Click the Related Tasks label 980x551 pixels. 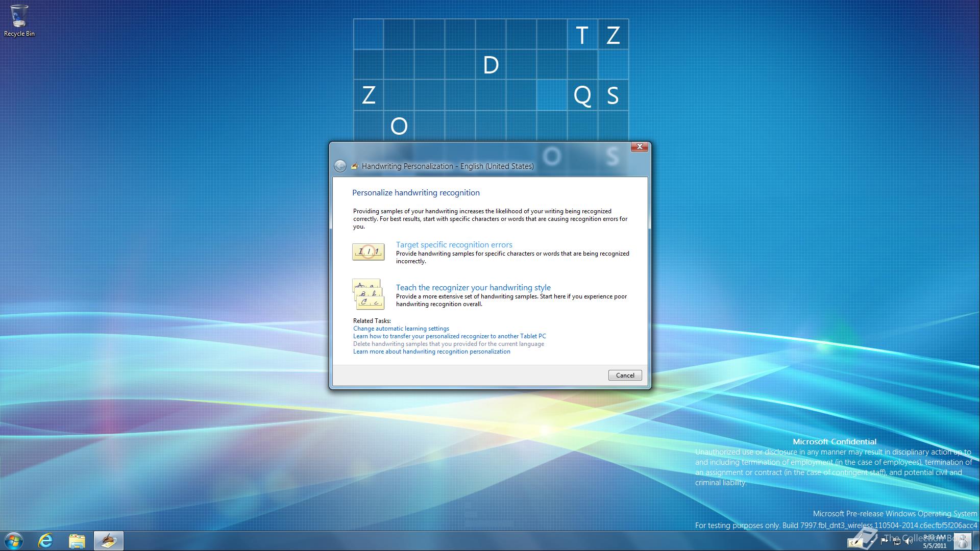[x=372, y=321]
